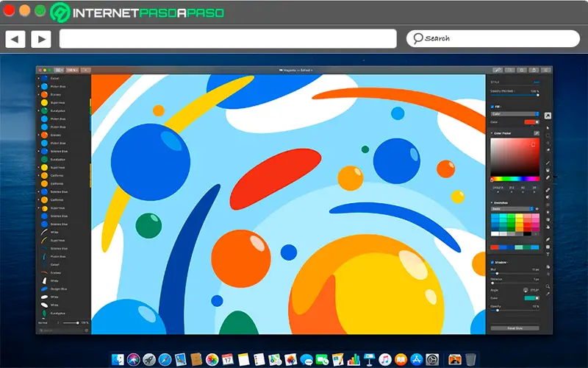
Task: Click the Shadow Angle dial
Action: click(526, 290)
